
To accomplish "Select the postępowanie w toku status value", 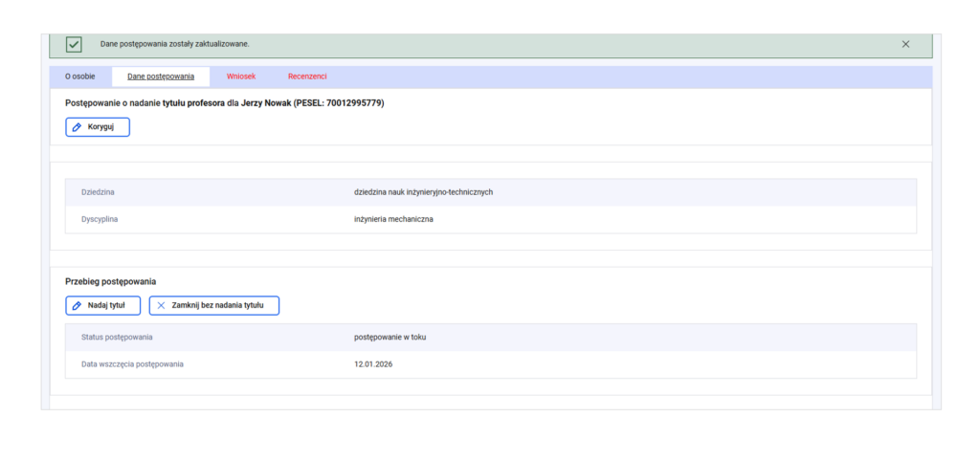I will (396, 338).
